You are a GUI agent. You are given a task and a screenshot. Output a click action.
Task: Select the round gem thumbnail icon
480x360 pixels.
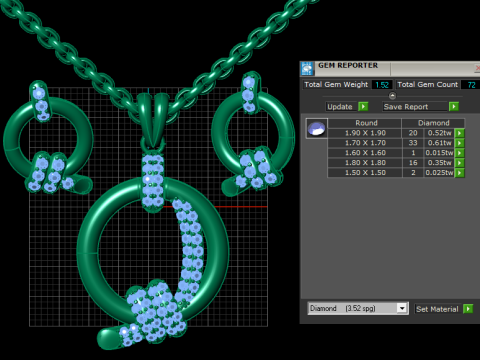[x=317, y=128]
